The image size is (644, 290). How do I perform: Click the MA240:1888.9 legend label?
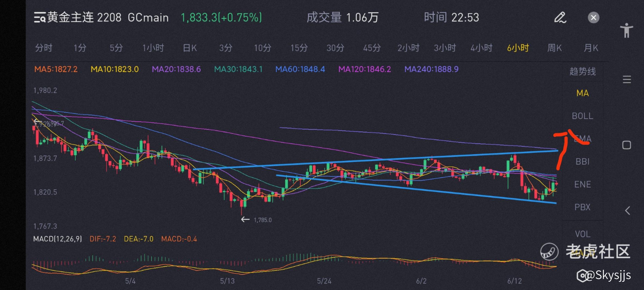[x=431, y=69]
